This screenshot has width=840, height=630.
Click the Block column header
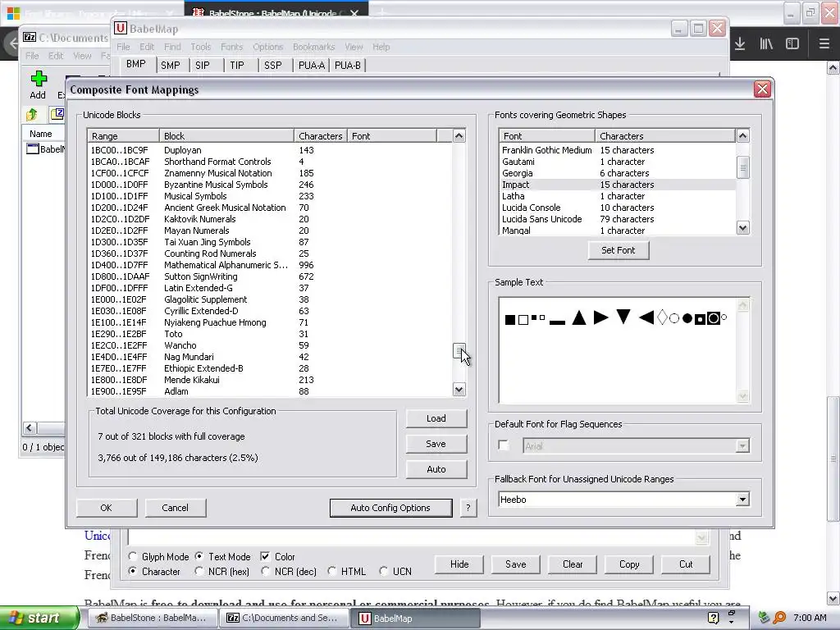tap(226, 136)
